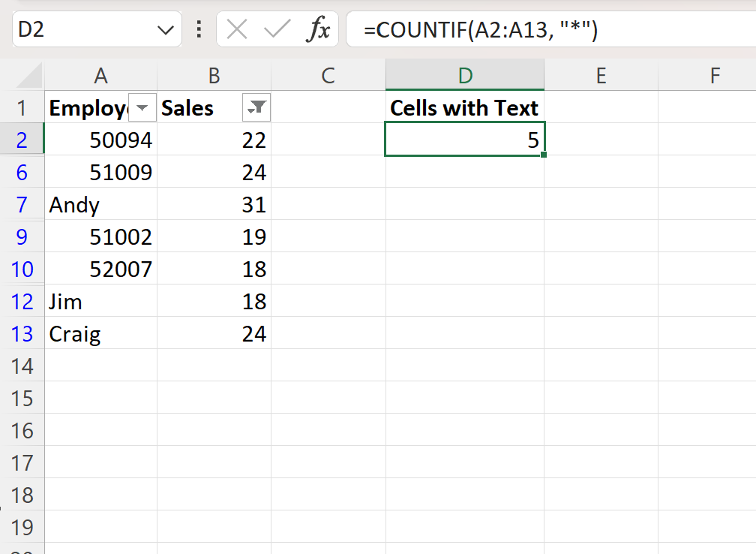This screenshot has height=554, width=756.
Task: Select cell with employee ID 52007
Action: click(x=100, y=269)
